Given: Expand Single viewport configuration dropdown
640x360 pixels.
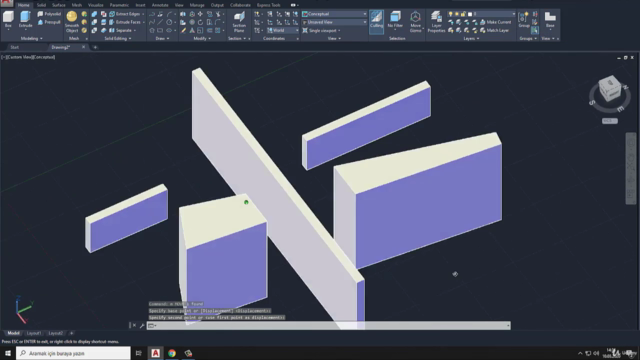Looking at the screenshot, I should tap(322, 30).
